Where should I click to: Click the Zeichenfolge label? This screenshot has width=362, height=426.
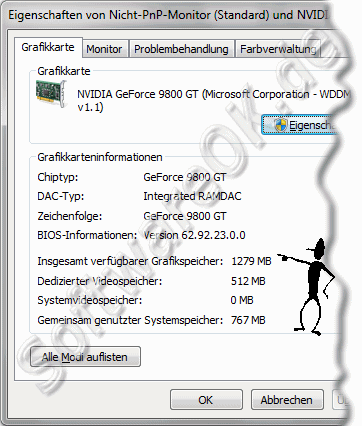point(69,216)
